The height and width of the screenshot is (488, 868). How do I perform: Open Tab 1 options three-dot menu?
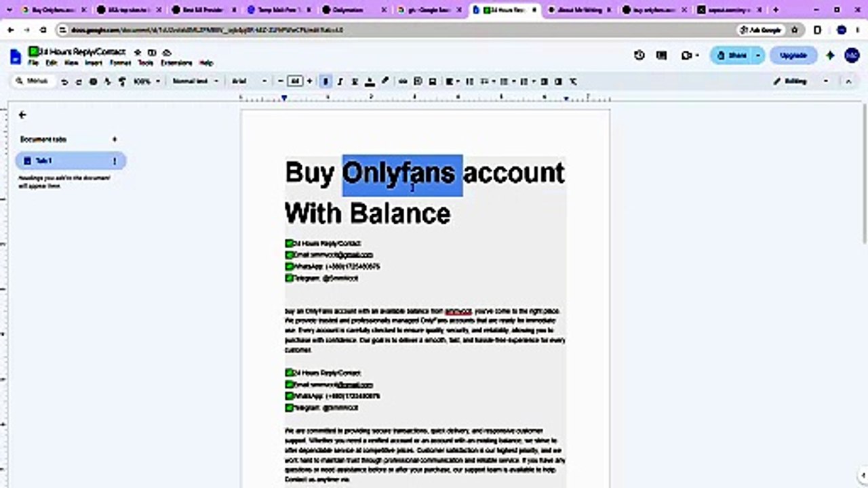click(115, 161)
